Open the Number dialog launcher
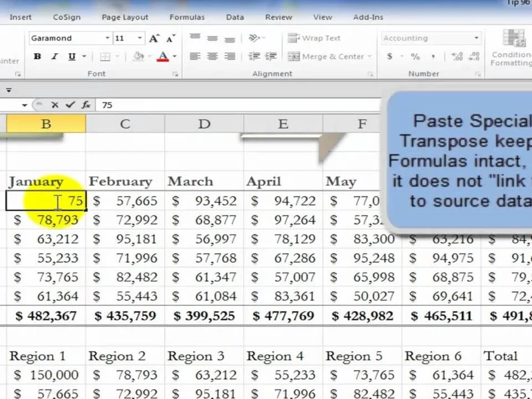 tap(478, 74)
